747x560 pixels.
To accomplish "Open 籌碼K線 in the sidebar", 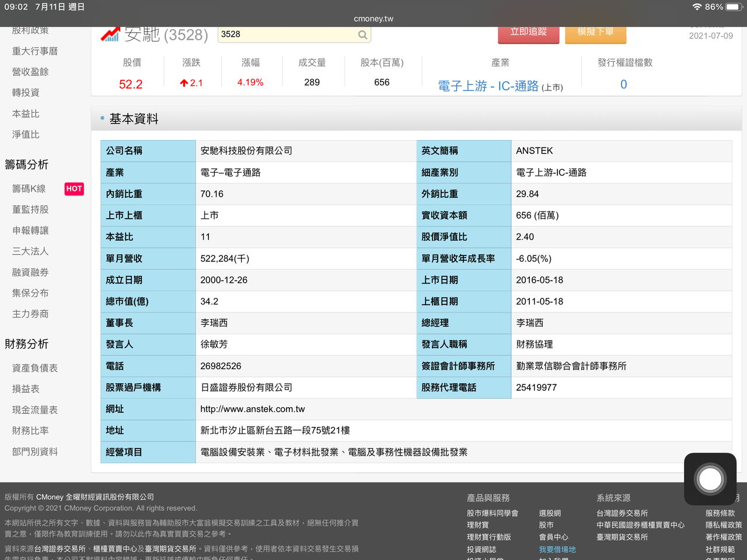I will point(29,189).
